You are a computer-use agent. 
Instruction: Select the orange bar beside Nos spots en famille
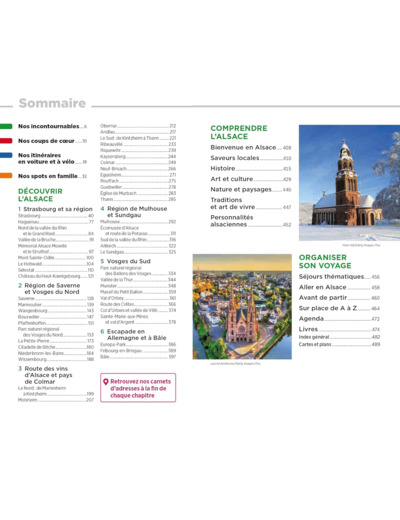point(6,176)
